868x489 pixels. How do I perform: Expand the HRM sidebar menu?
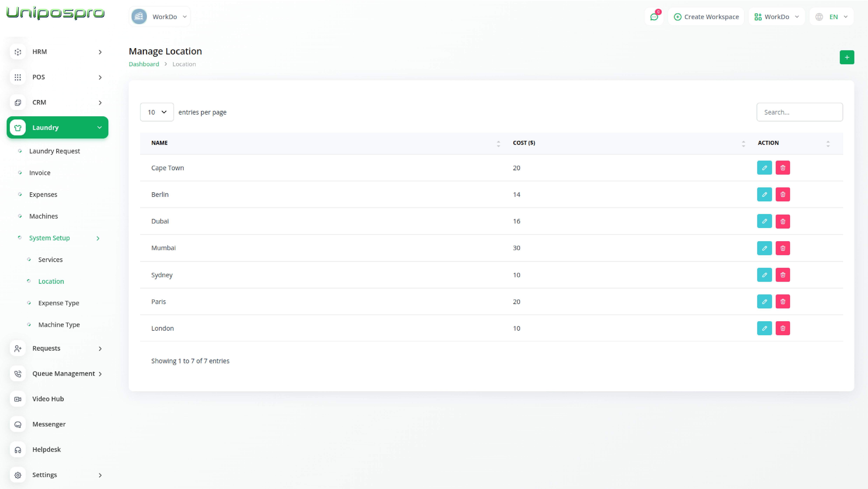pyautogui.click(x=57, y=52)
